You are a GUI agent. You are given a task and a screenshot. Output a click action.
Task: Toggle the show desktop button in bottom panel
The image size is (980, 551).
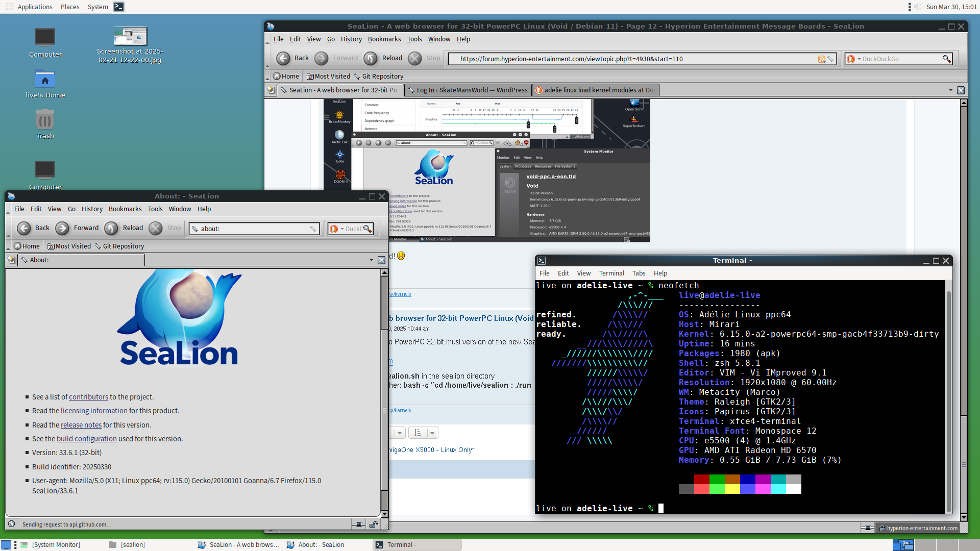pyautogui.click(x=6, y=545)
